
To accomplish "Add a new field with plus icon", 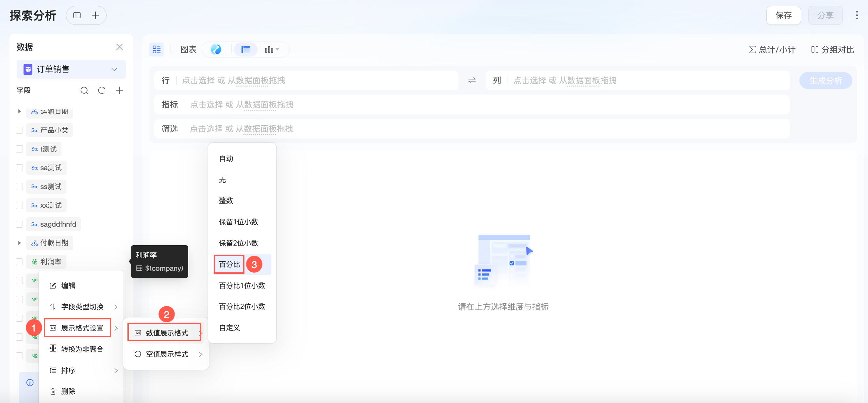I will [x=119, y=90].
